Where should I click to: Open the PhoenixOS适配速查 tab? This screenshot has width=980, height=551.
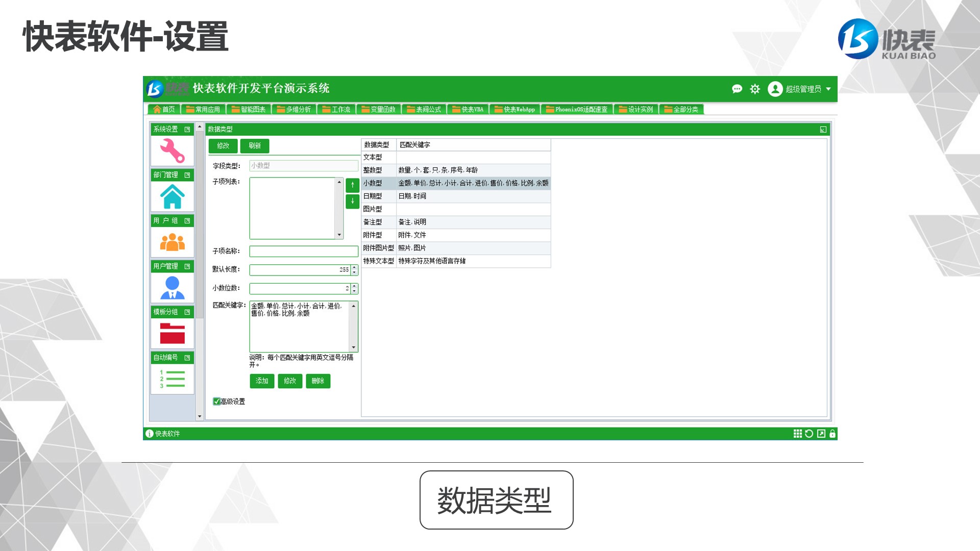pos(577,109)
